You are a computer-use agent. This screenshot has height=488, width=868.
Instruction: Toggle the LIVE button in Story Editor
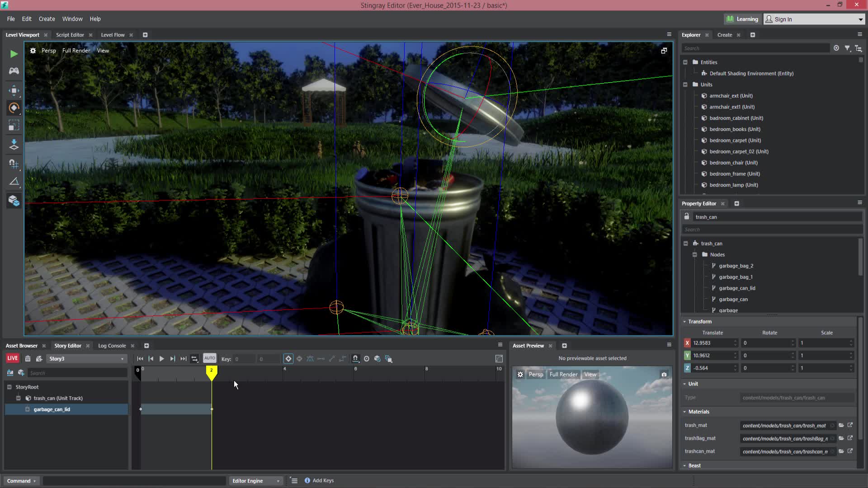12,358
